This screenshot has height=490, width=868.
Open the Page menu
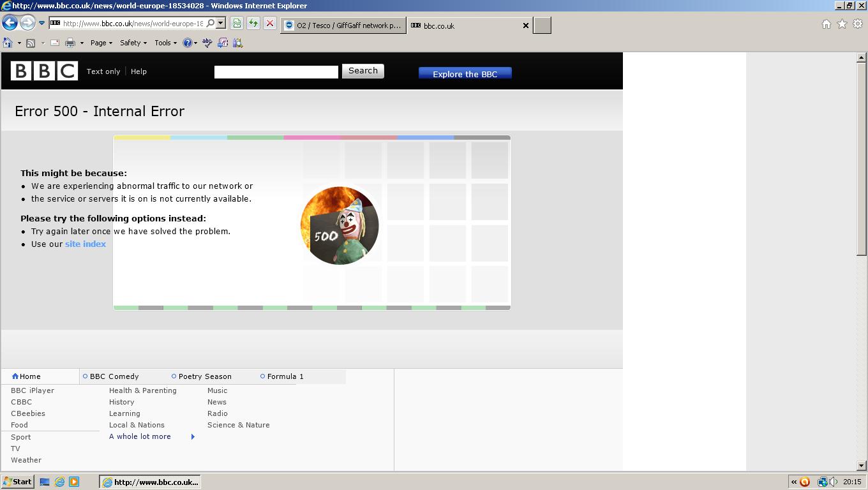pyautogui.click(x=101, y=43)
